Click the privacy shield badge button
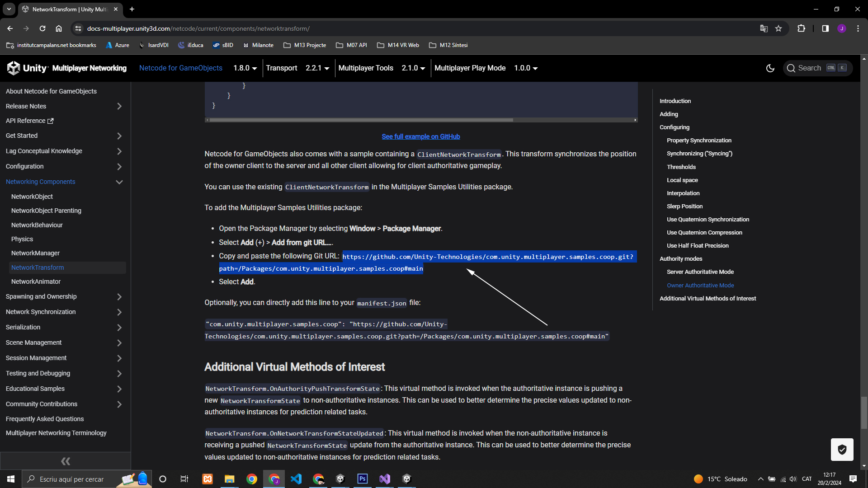 click(x=842, y=450)
